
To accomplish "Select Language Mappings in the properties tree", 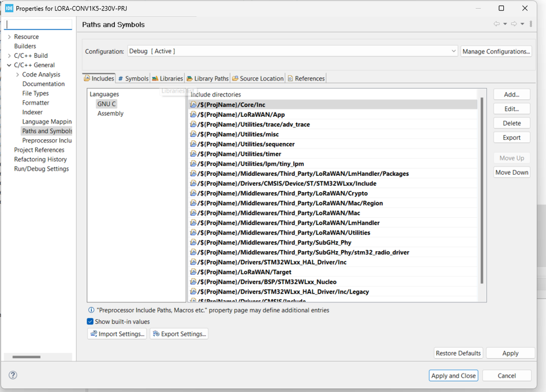I will point(47,121).
